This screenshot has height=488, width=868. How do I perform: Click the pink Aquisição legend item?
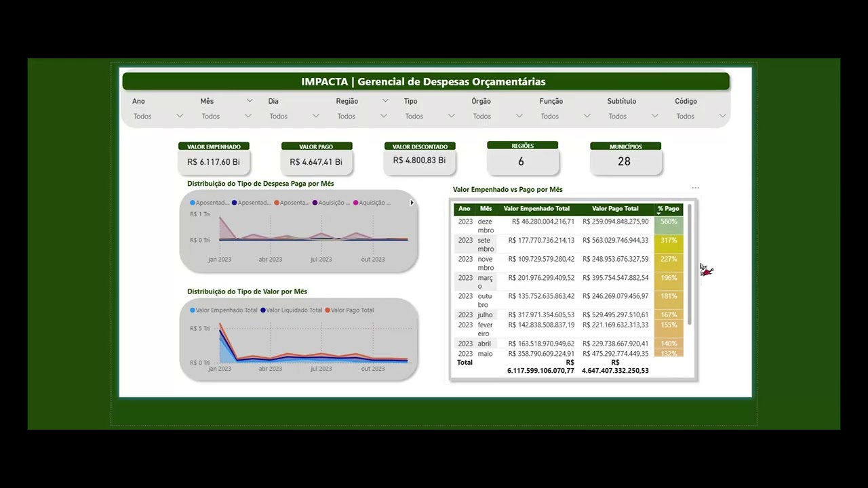372,203
